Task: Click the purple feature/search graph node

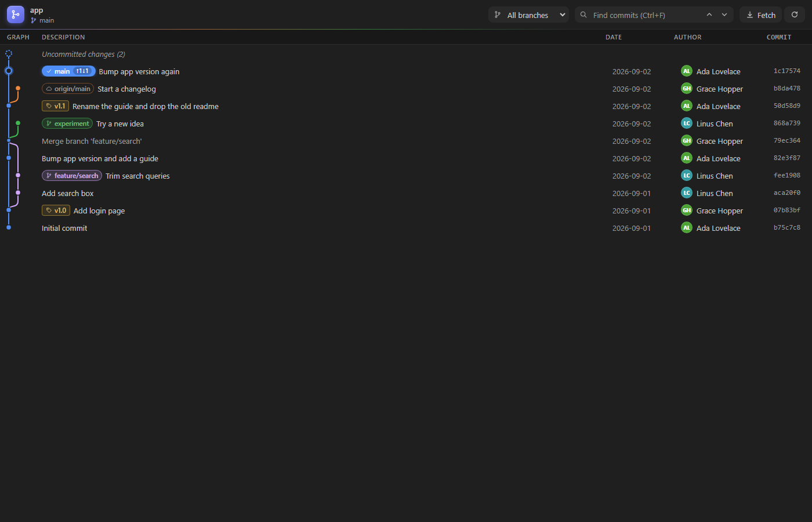Action: pyautogui.click(x=18, y=175)
